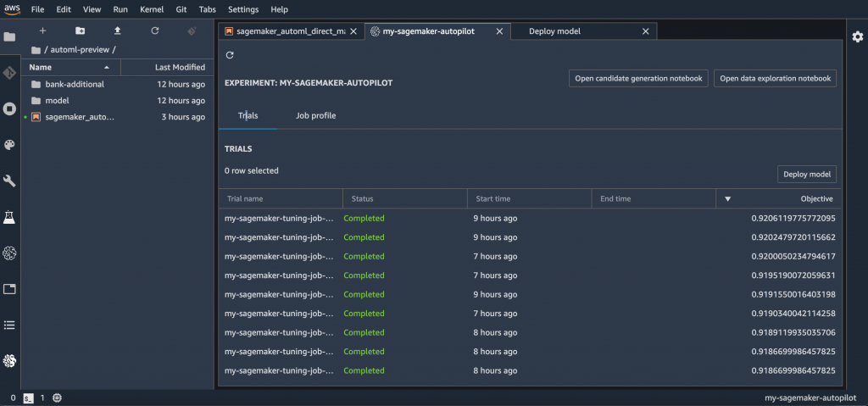Viewport: 868px width, 406px height.
Task: Open the commands palette icon
Action: pos(10,145)
